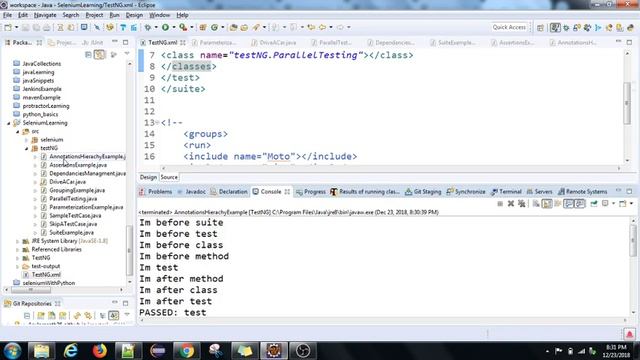Click the Pin Console icon
Image resolution: width=640 pixels, height=360 pixels.
pyautogui.click(x=594, y=203)
